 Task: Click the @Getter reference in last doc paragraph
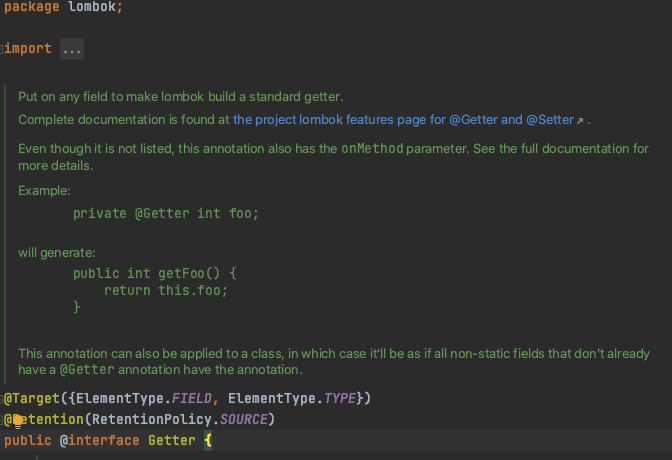pos(87,370)
